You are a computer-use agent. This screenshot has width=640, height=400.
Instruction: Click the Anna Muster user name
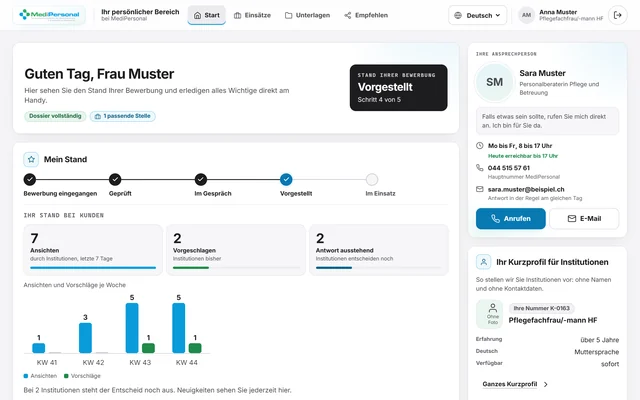[x=558, y=12]
